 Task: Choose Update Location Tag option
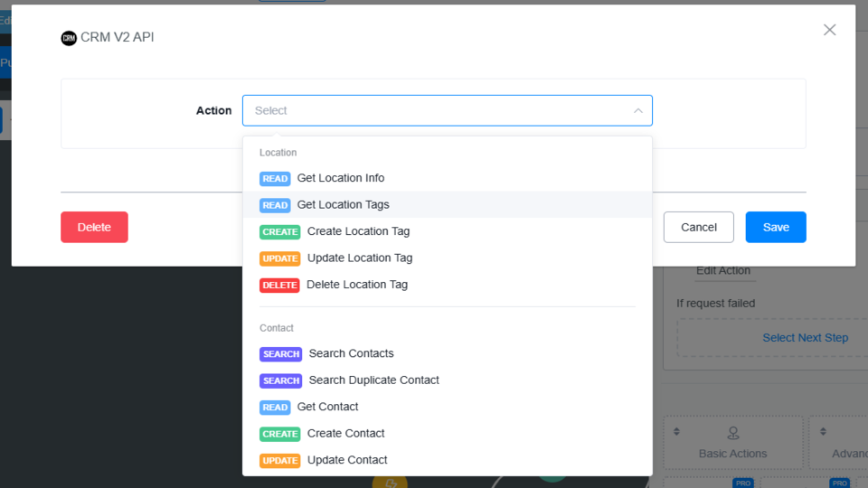coord(448,258)
